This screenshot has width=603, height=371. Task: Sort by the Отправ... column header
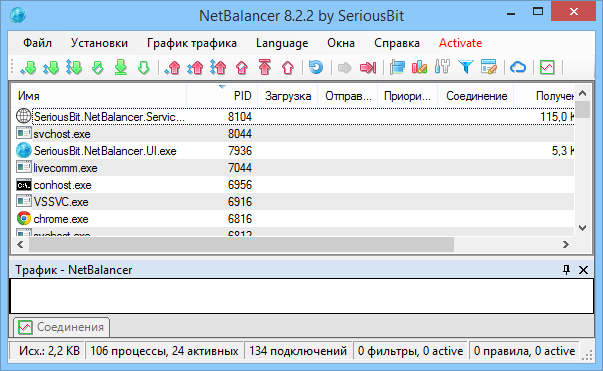click(x=348, y=96)
